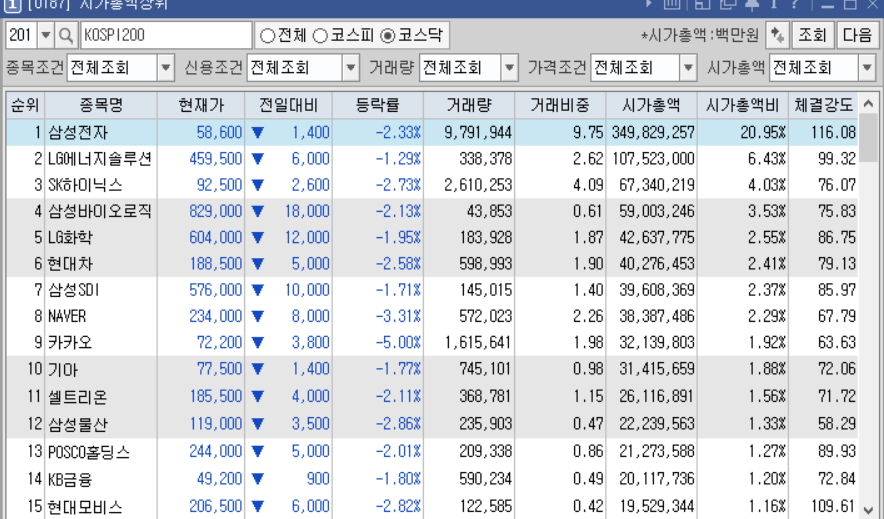884x519 pixels.
Task: Select the 전체 radio button
Action: click(267, 36)
